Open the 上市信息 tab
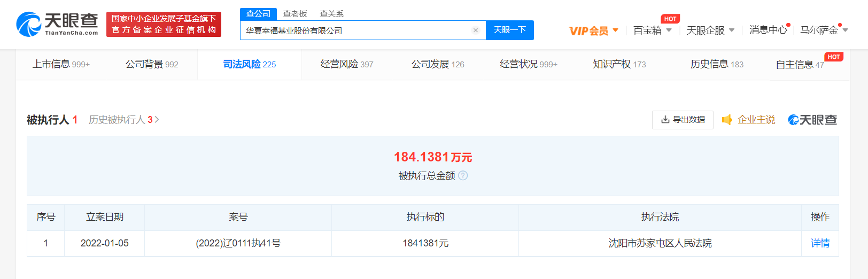The width and height of the screenshot is (868, 279). [61, 64]
